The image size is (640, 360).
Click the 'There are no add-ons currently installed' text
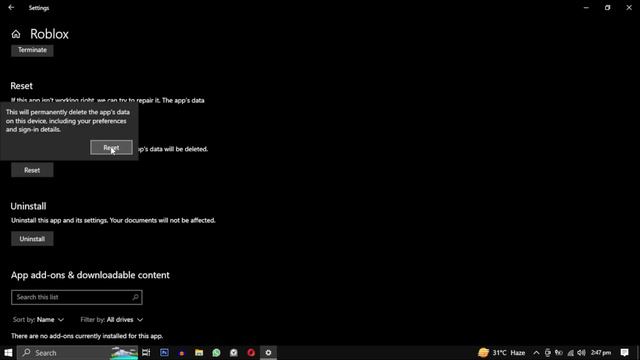tap(87, 336)
